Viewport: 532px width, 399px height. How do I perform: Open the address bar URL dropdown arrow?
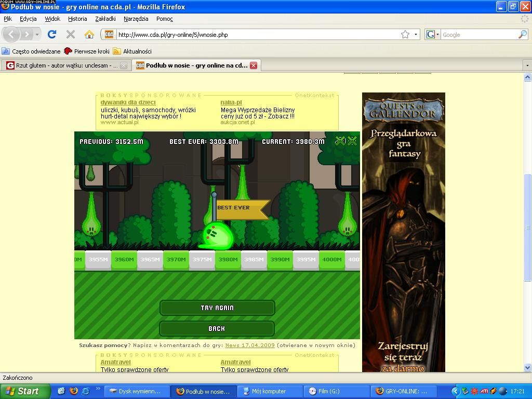coord(416,34)
